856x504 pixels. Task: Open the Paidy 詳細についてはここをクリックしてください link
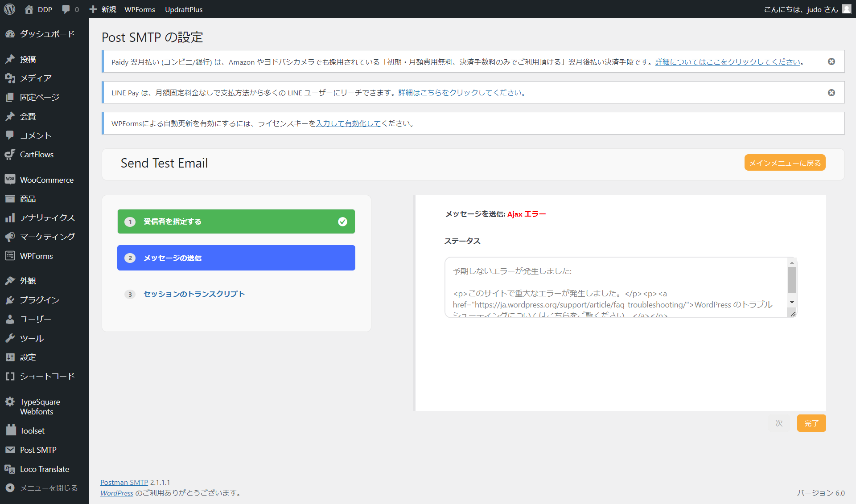(x=728, y=62)
